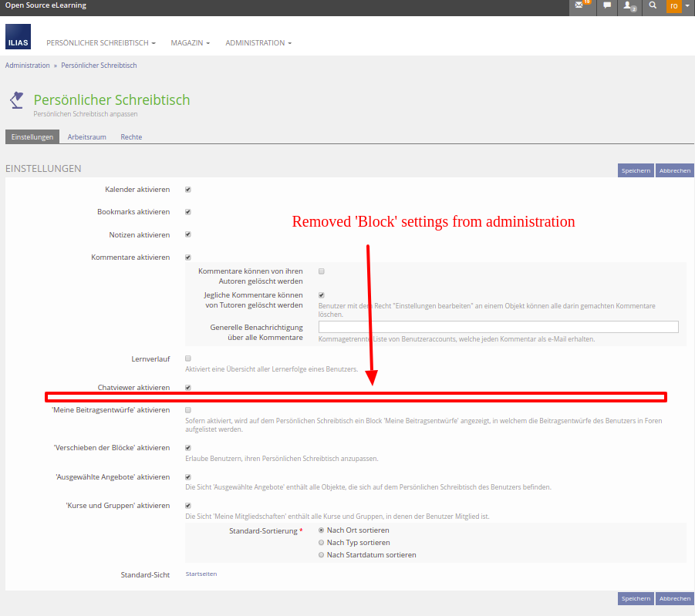Click the desk lamp icon beside title
Image resolution: width=695 pixels, height=616 pixels.
16,99
